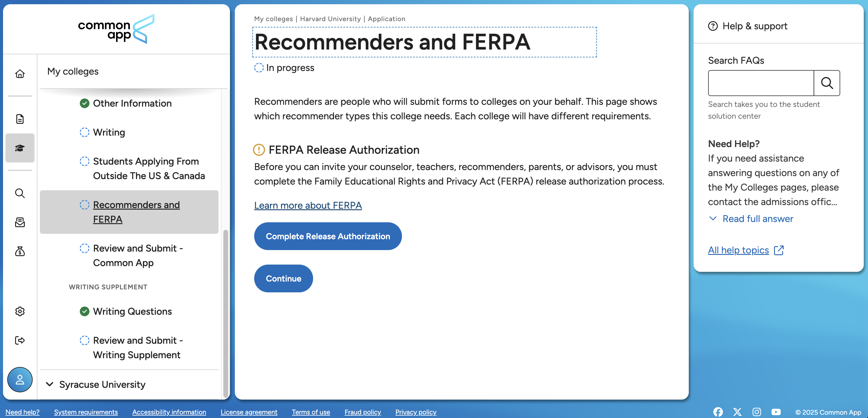Open the money bag Financial Aid icon
Image resolution: width=868 pixels, height=418 pixels.
tap(20, 251)
